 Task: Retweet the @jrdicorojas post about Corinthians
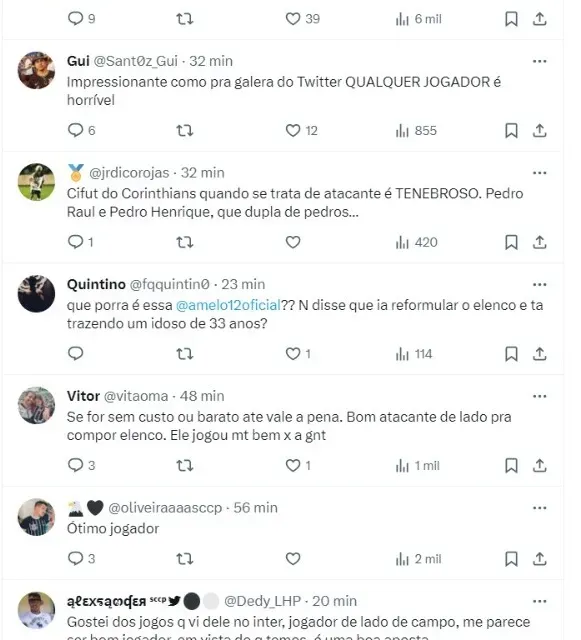click(185, 242)
